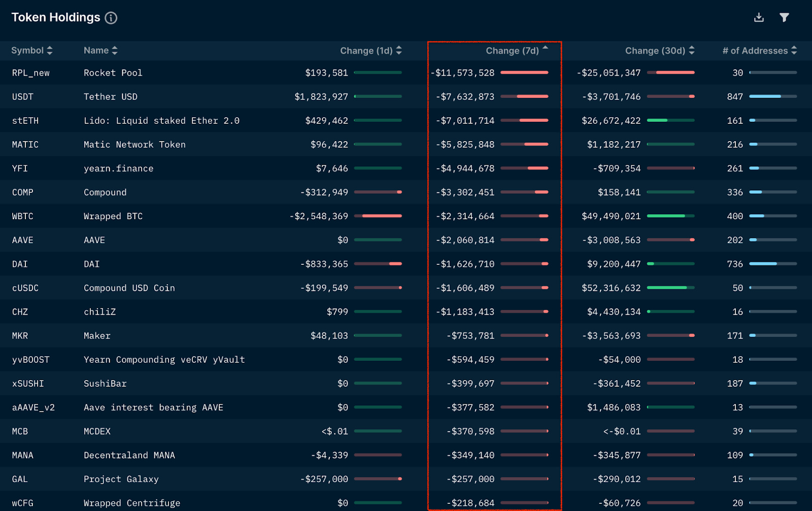Click the WBTC 30d change bar
Screen dimensions: 812x511
(x=670, y=216)
